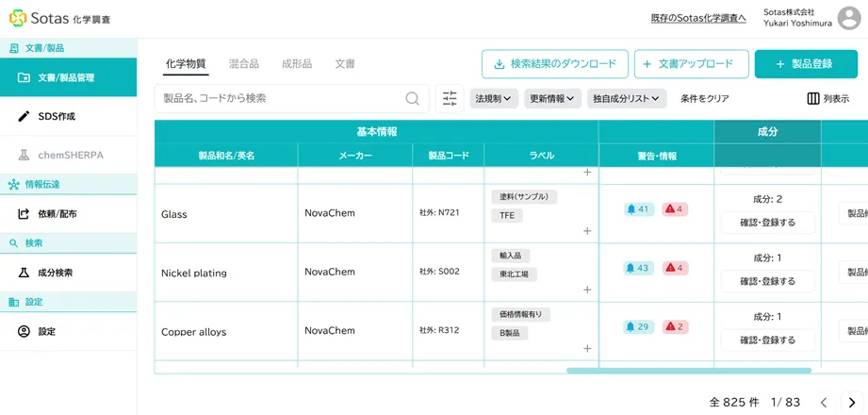Click product code 社外: R312
The width and height of the screenshot is (868, 415).
coord(439,330)
